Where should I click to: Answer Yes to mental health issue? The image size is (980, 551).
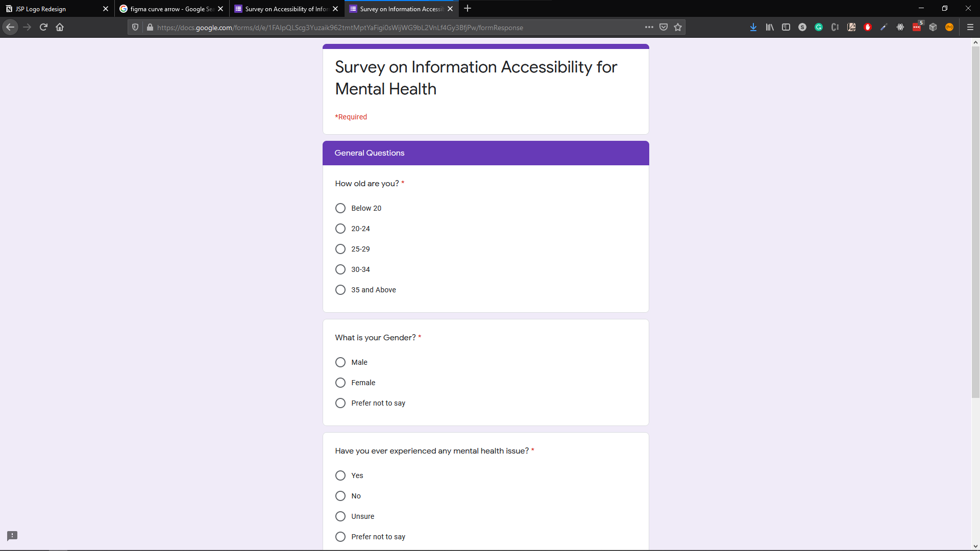[x=340, y=475]
